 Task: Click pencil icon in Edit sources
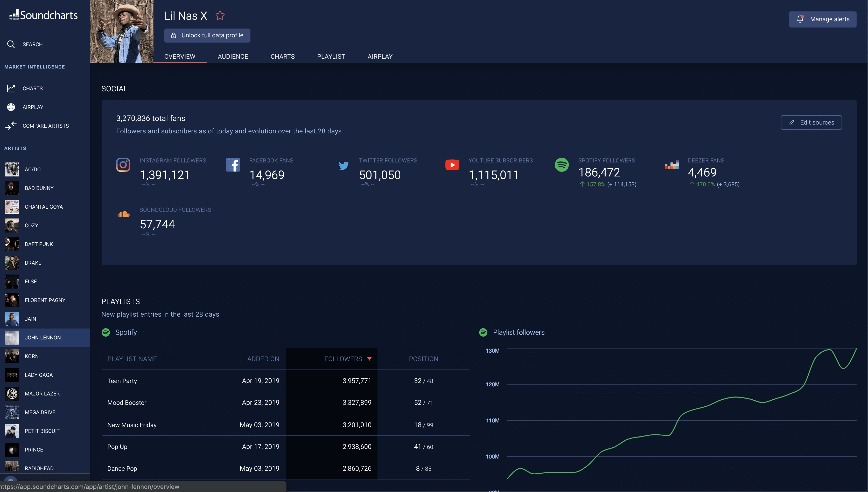point(791,122)
